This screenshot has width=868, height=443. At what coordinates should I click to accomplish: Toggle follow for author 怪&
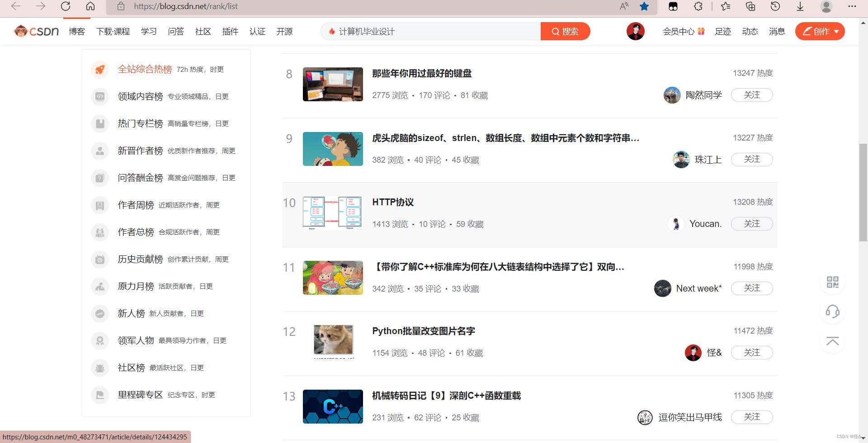[x=752, y=352]
